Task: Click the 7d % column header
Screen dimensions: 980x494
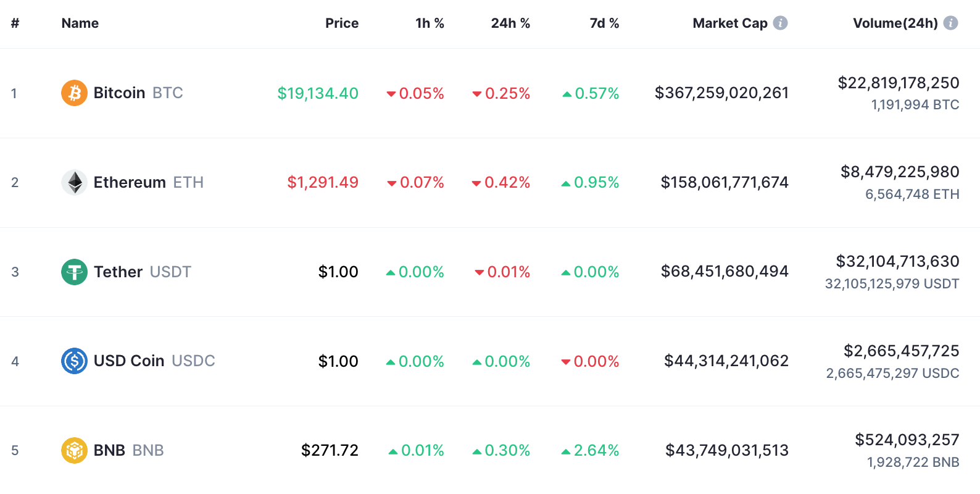Action: [x=604, y=23]
